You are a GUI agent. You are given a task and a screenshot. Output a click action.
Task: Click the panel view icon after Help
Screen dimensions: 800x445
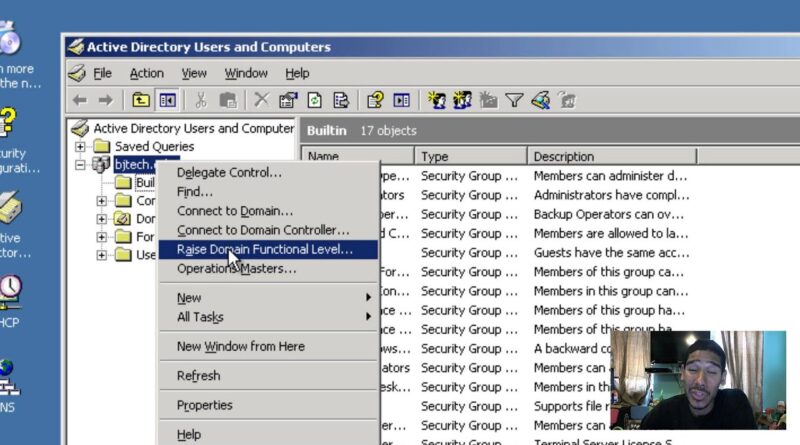click(x=402, y=100)
